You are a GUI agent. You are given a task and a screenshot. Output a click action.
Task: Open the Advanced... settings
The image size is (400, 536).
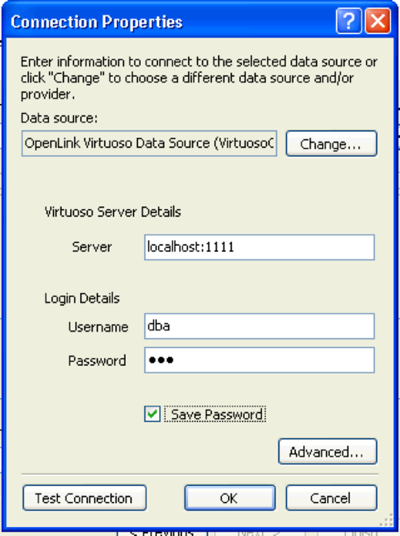(x=328, y=452)
